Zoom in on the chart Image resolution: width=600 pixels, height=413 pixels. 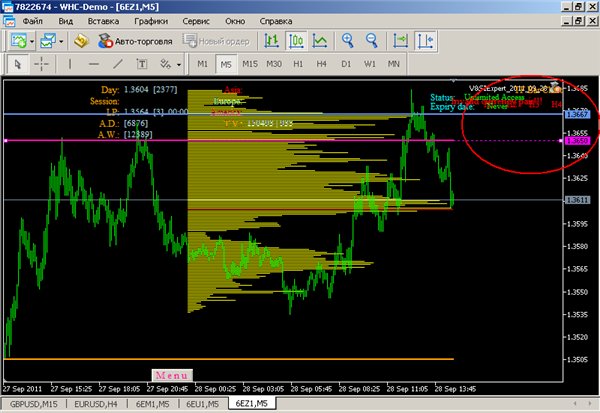(x=348, y=41)
